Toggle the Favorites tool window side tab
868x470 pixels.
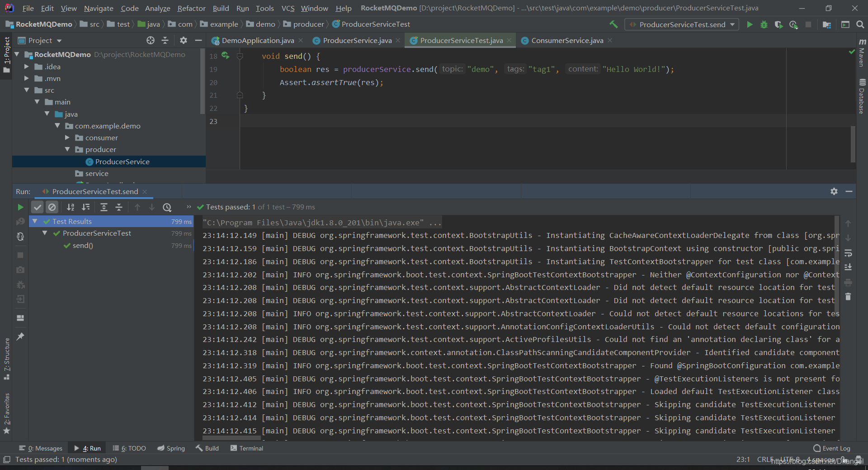[x=6, y=413]
